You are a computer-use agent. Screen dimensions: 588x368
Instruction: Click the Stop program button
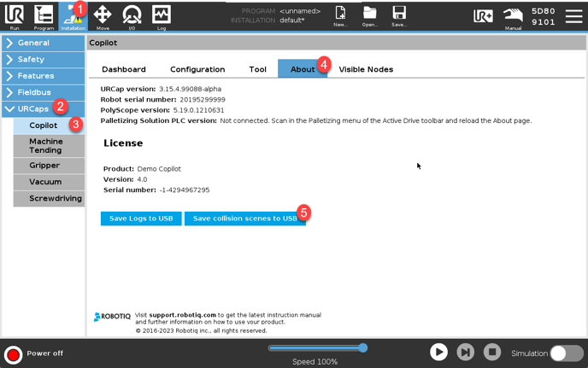pos(492,353)
